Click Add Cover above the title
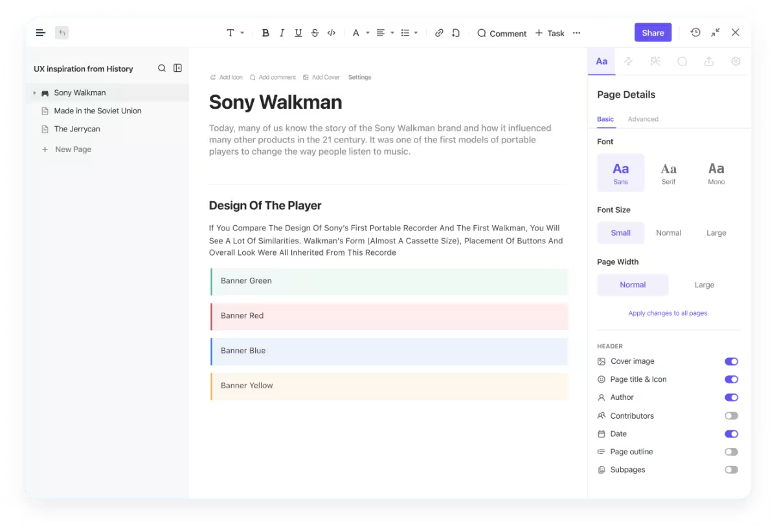Viewport: 777px width, 532px height. point(321,77)
